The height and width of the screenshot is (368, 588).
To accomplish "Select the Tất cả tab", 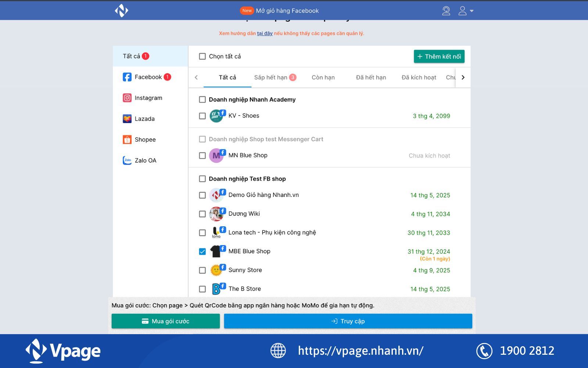I will pyautogui.click(x=227, y=77).
